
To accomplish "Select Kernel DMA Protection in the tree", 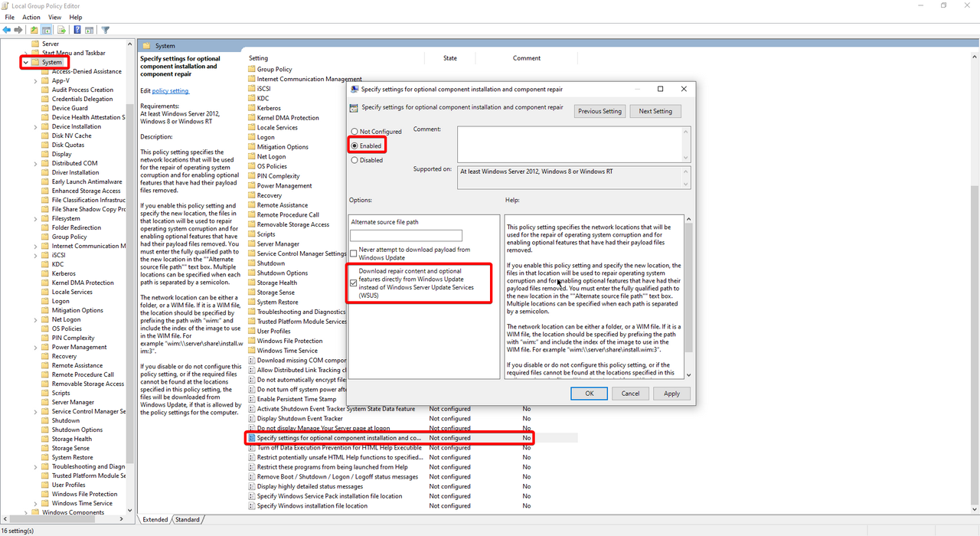I will click(x=83, y=283).
